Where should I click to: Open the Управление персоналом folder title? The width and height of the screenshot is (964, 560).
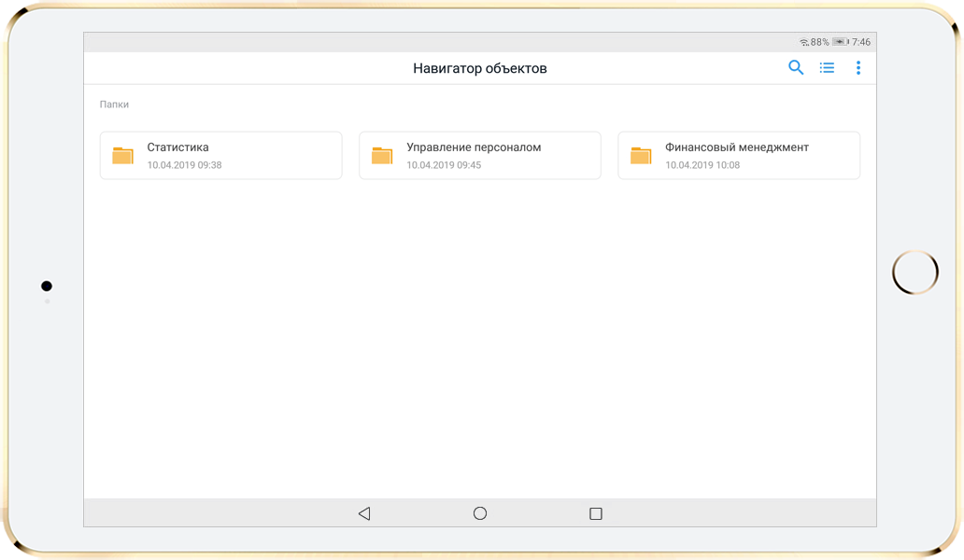(x=474, y=147)
